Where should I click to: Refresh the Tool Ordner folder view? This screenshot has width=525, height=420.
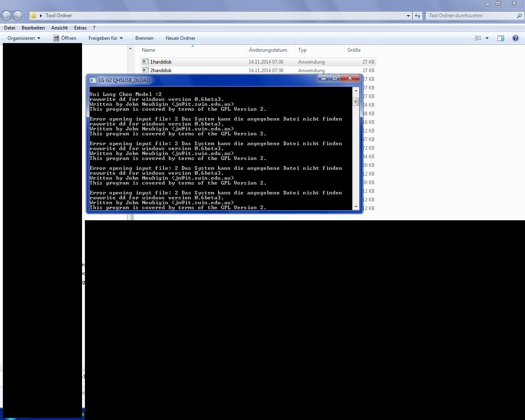click(x=418, y=16)
